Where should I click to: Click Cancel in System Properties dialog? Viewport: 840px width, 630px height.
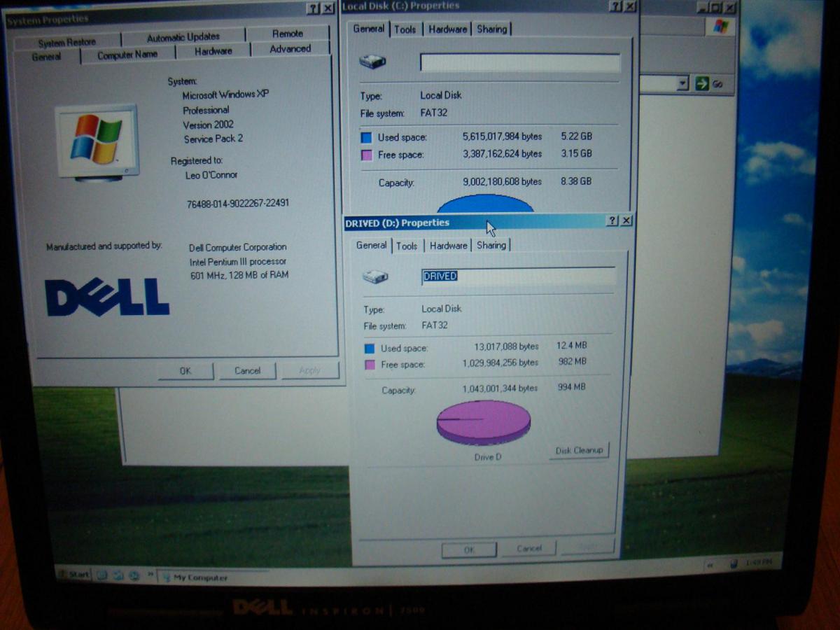coord(247,370)
